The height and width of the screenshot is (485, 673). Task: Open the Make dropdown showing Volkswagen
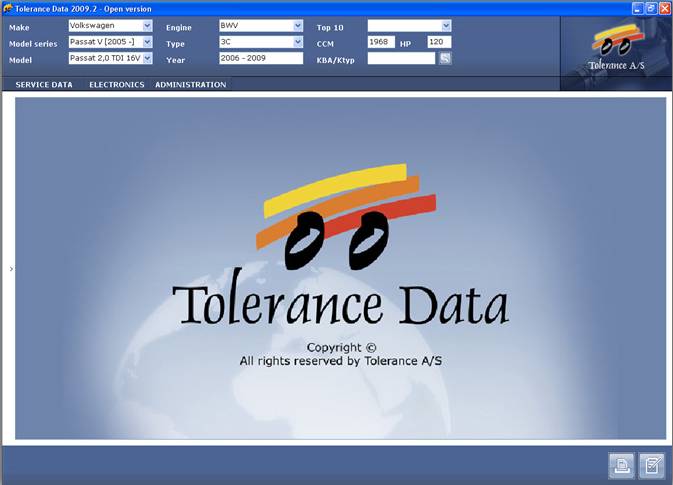point(147,26)
